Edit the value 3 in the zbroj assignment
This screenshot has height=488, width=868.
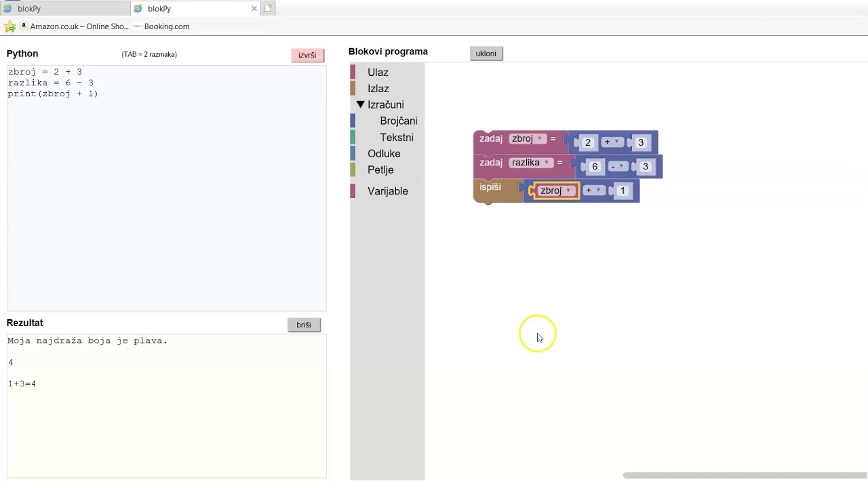[641, 142]
